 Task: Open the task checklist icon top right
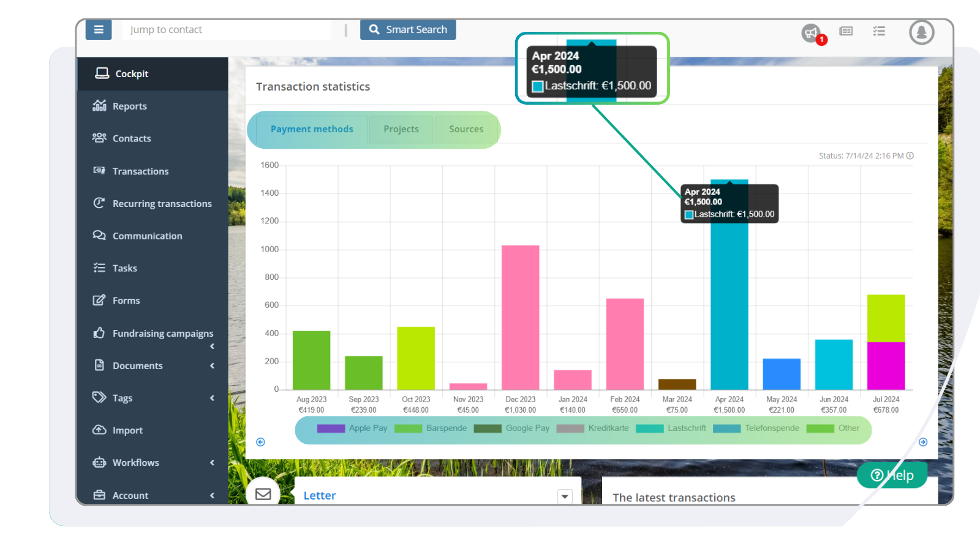[879, 31]
